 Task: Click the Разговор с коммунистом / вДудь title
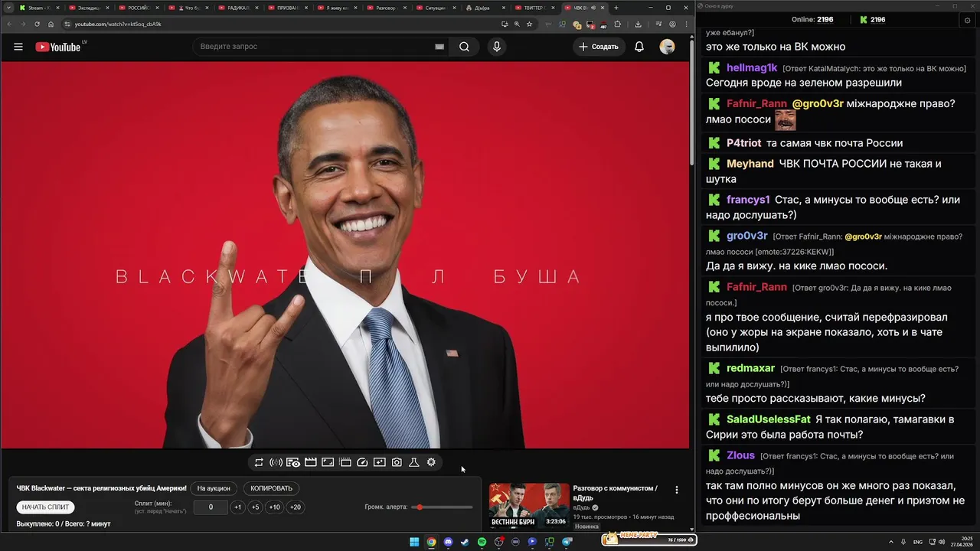coord(615,493)
